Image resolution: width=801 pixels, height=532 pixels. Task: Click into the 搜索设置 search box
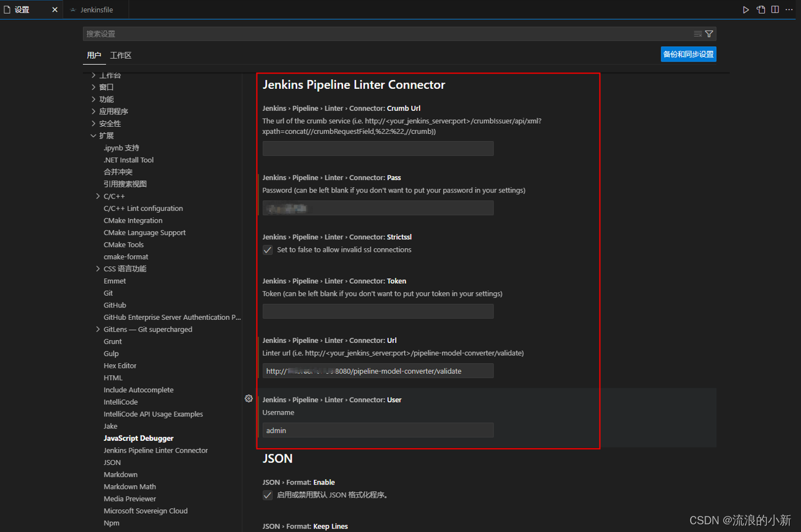pyautogui.click(x=388, y=34)
